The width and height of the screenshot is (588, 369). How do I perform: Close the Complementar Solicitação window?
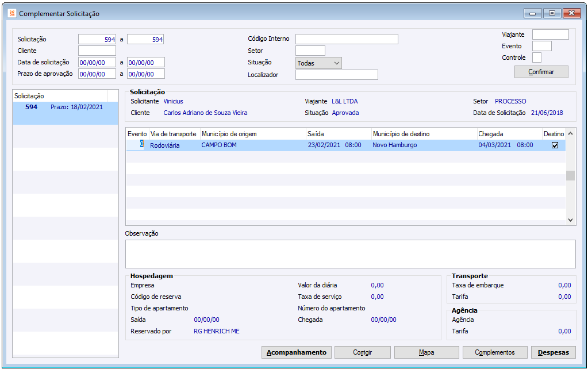(x=572, y=13)
